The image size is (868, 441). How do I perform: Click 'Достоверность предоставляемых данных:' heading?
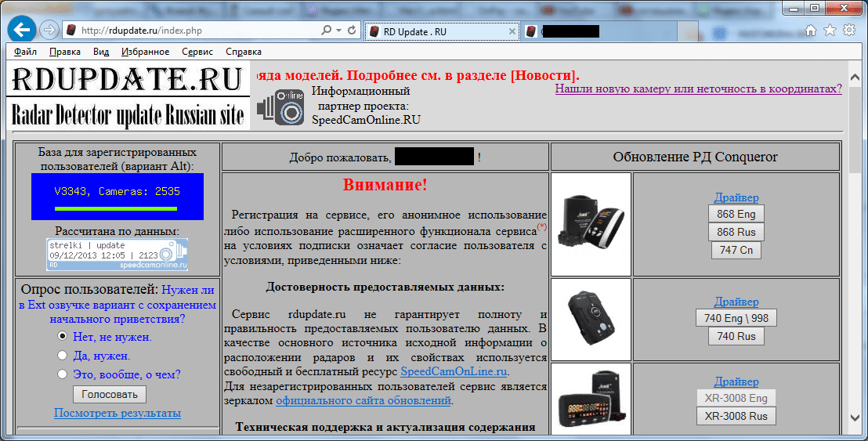coord(385,287)
